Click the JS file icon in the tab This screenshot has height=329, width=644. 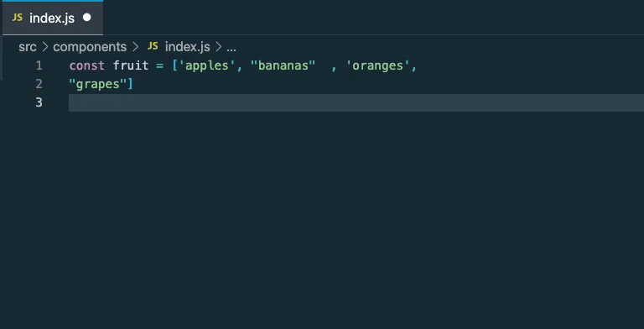18,18
